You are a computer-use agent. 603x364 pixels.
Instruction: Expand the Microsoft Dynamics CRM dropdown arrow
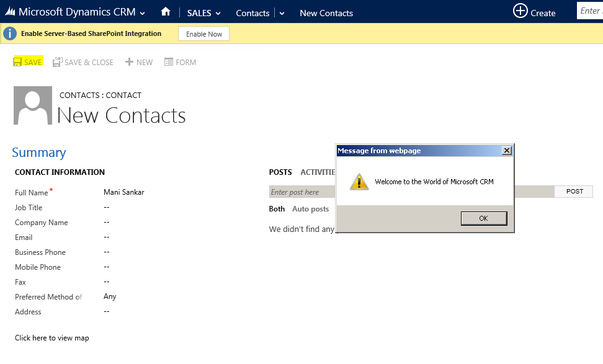coord(142,14)
